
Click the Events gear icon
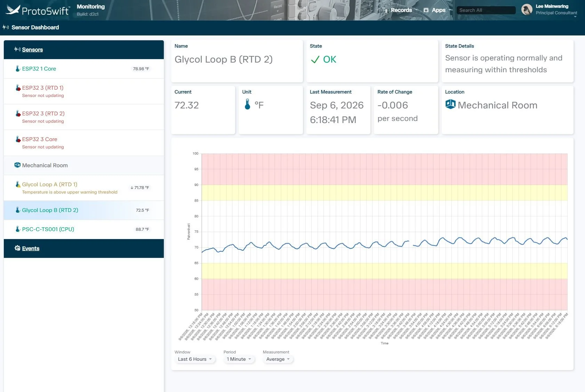click(17, 248)
